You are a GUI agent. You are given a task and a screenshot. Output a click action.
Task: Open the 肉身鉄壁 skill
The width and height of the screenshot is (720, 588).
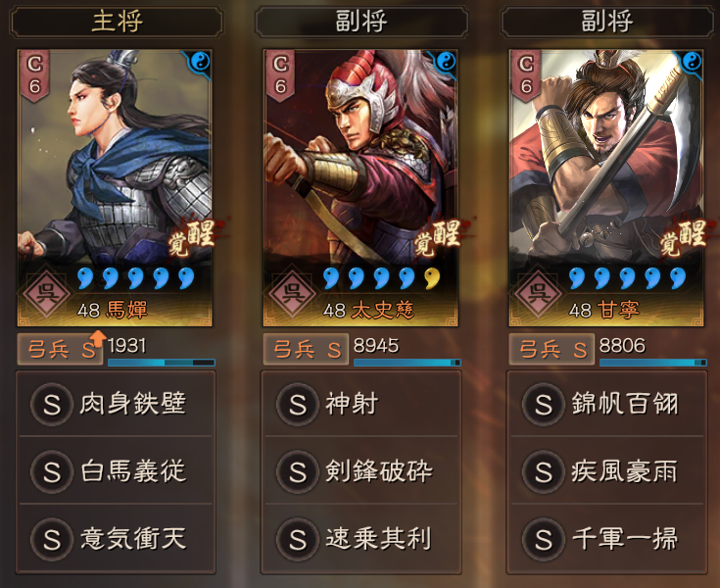click(x=116, y=404)
